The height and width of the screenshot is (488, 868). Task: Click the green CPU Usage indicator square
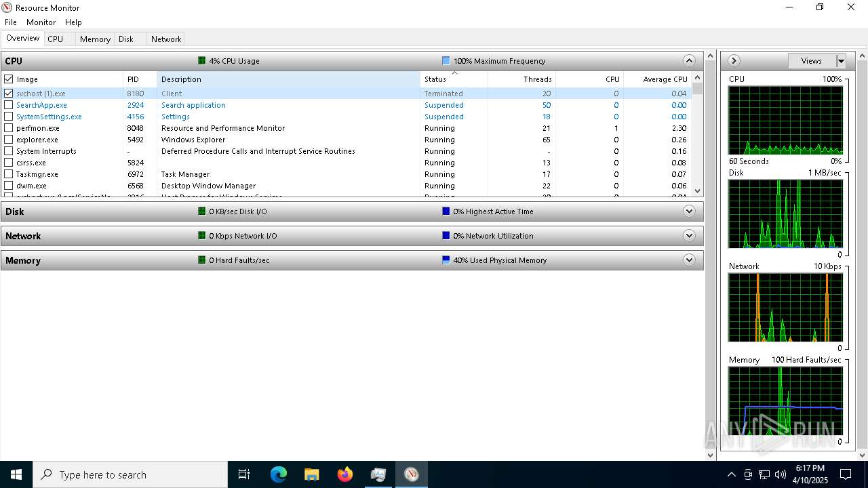coord(201,61)
